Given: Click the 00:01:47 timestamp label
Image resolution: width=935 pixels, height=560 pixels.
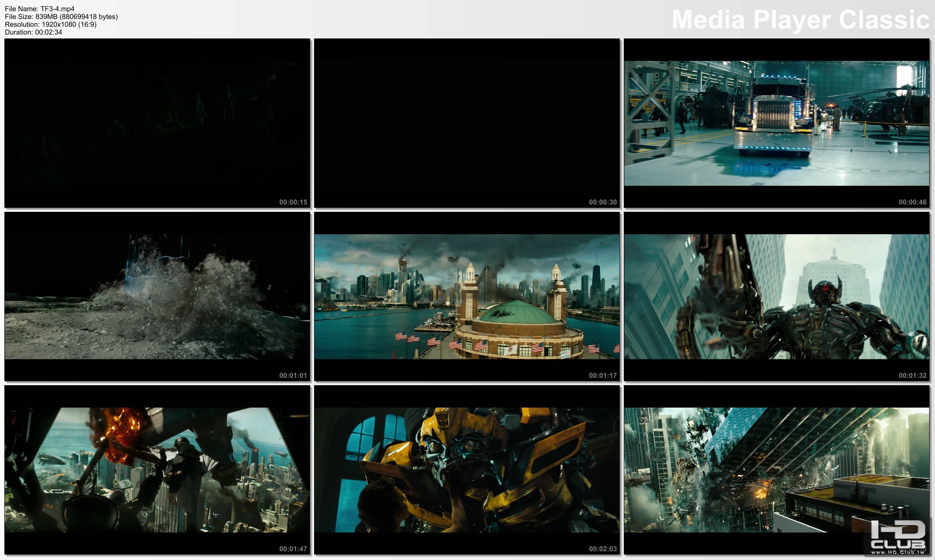Looking at the screenshot, I should (x=293, y=549).
